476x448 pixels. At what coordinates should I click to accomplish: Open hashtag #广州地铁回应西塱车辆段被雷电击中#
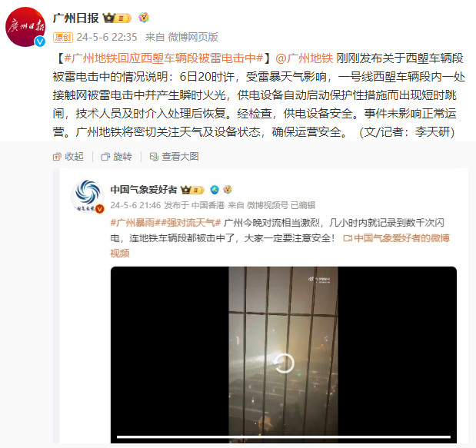point(164,58)
